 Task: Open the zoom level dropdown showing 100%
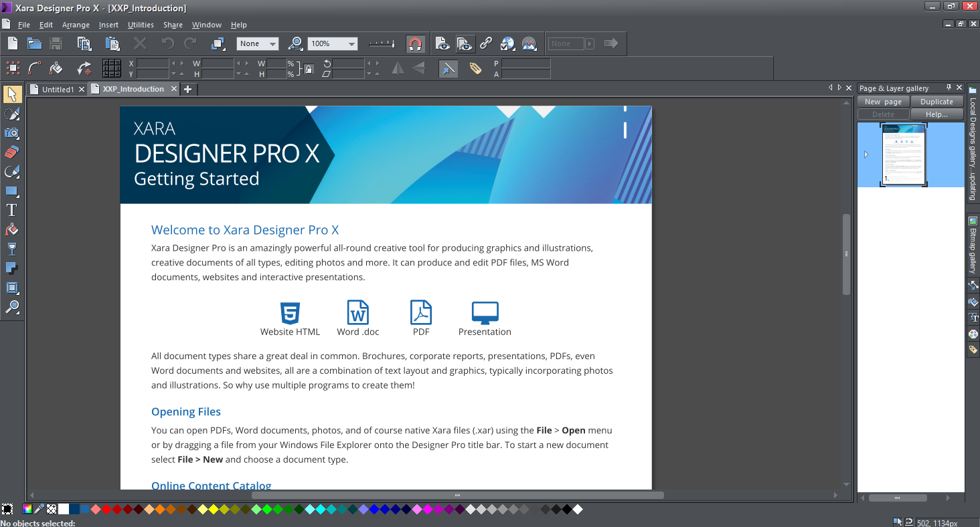pos(351,43)
